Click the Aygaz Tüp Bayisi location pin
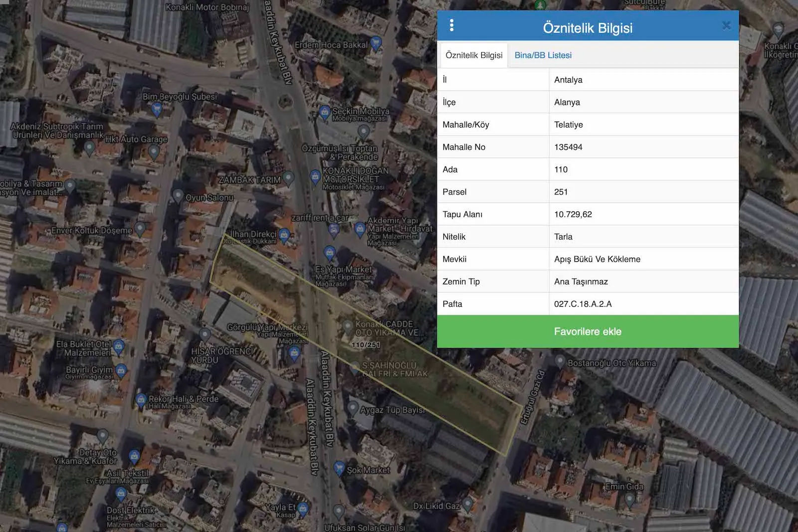 (x=353, y=408)
